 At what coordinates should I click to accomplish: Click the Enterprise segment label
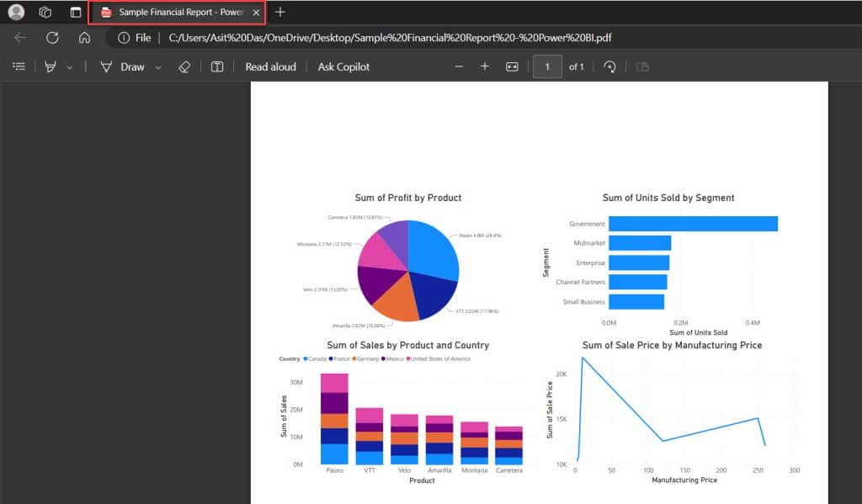pyautogui.click(x=590, y=263)
